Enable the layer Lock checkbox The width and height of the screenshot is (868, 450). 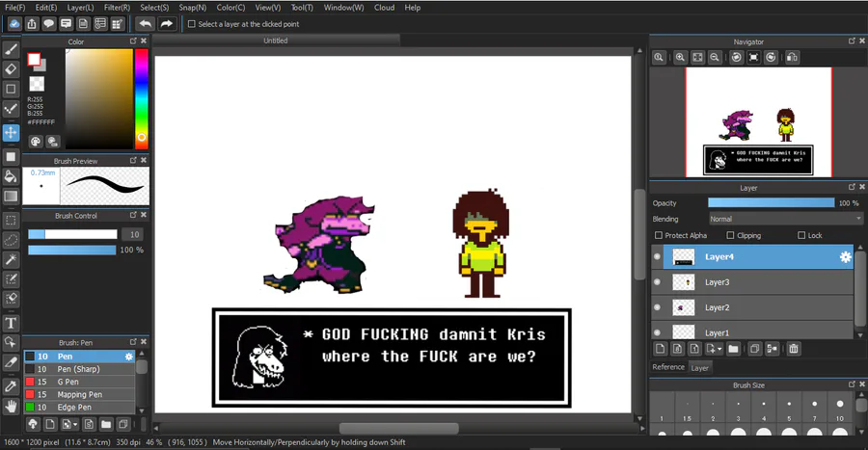[x=801, y=235]
